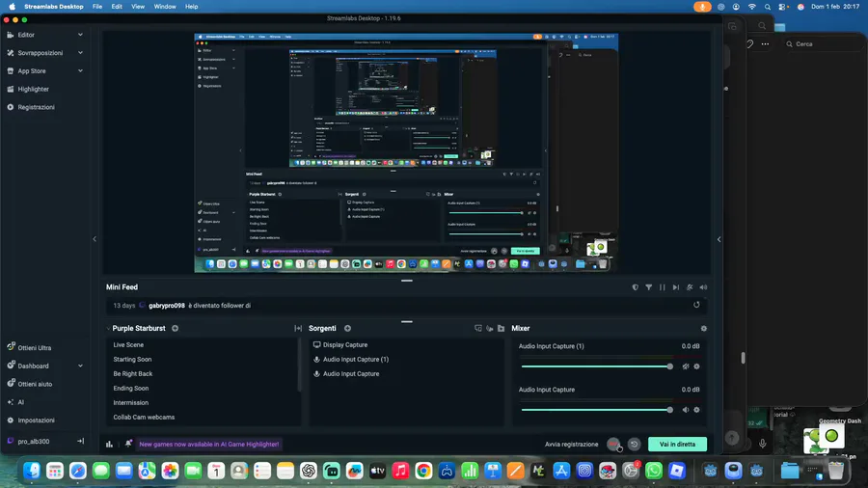Skip the current alert in Mini Feed
Image resolution: width=868 pixels, height=488 pixels.
point(676,287)
